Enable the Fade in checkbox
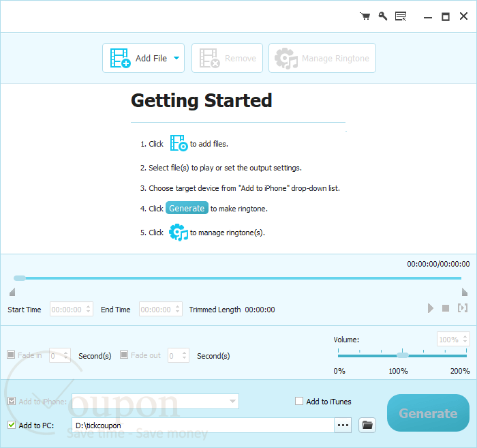 [11, 355]
